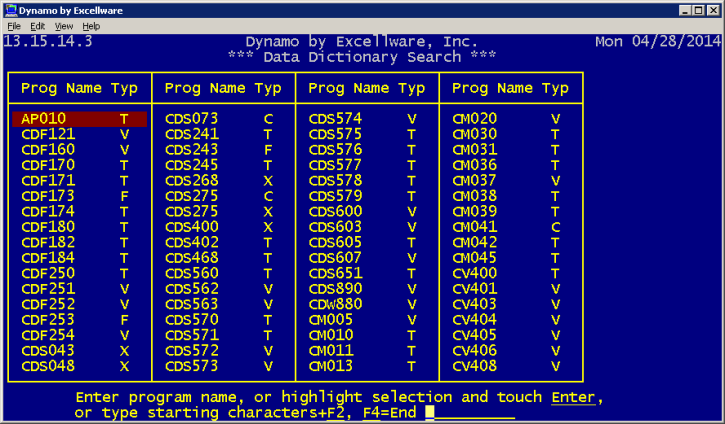Select program CV408 at bottom right
Viewport: 725px width, 424px height.
475,366
